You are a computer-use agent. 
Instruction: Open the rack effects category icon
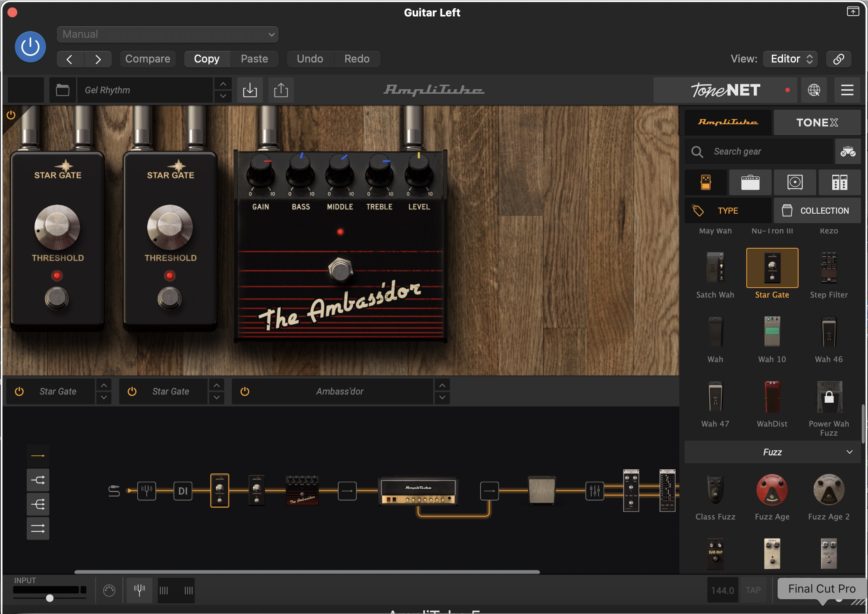[839, 182]
